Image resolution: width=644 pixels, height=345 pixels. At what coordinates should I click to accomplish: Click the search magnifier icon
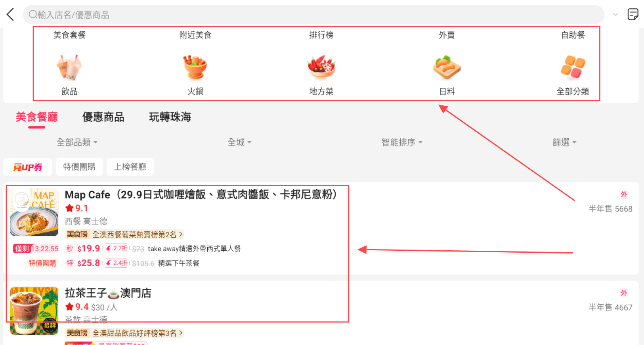pos(33,15)
